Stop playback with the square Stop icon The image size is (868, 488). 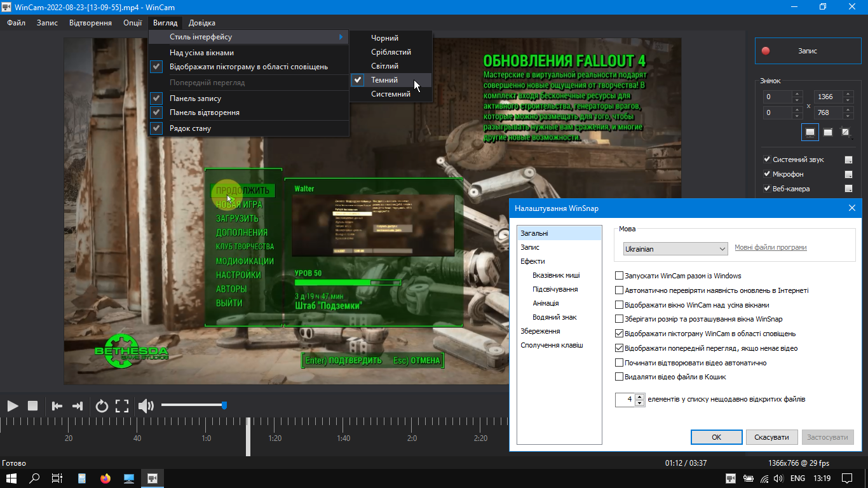(x=33, y=405)
